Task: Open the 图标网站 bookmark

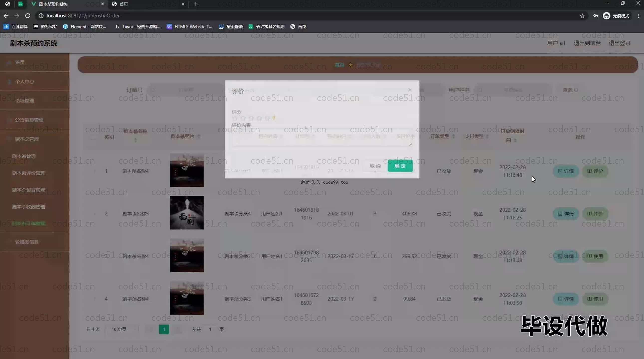Action: click(x=45, y=26)
